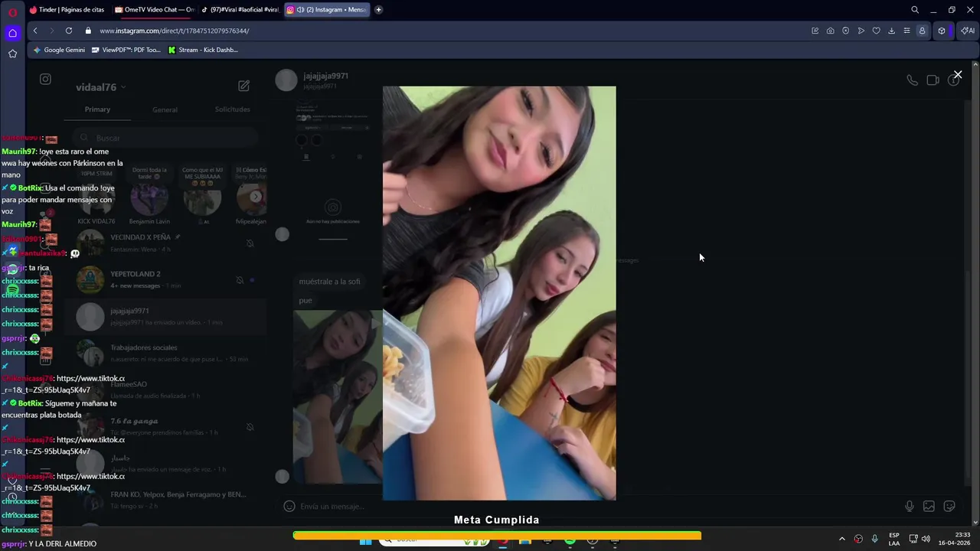Click the muted bell on VECINDAD X PEÑA row
The image size is (980, 551).
250,243
